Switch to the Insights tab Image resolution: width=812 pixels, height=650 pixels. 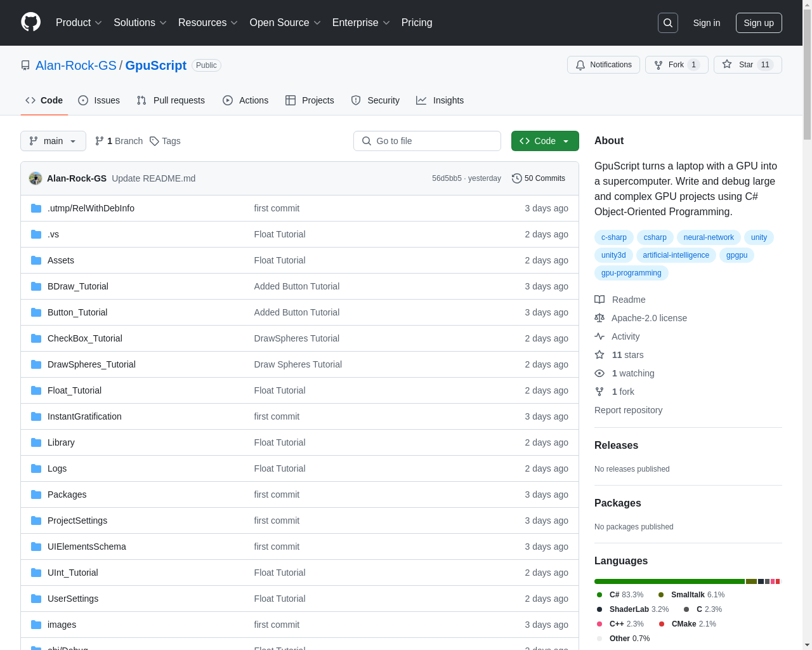440,100
